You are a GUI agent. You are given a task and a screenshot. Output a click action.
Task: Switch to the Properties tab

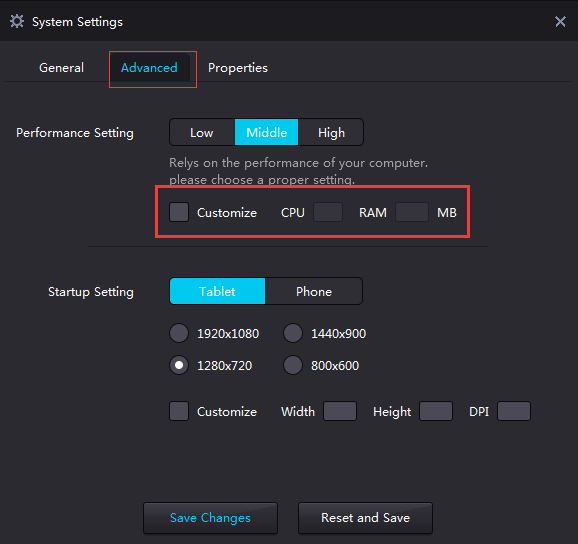pos(238,68)
